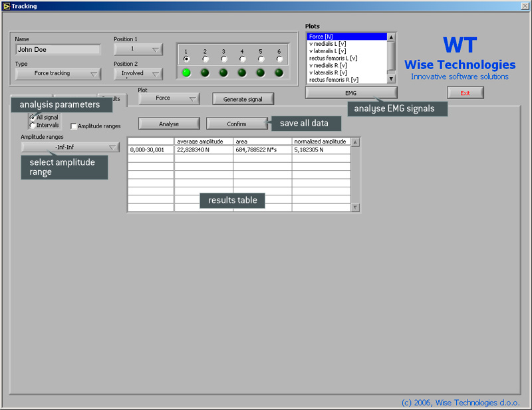The height and width of the screenshot is (410, 532).
Task: Click Plots list scroll down arrow
Action: coord(391,79)
